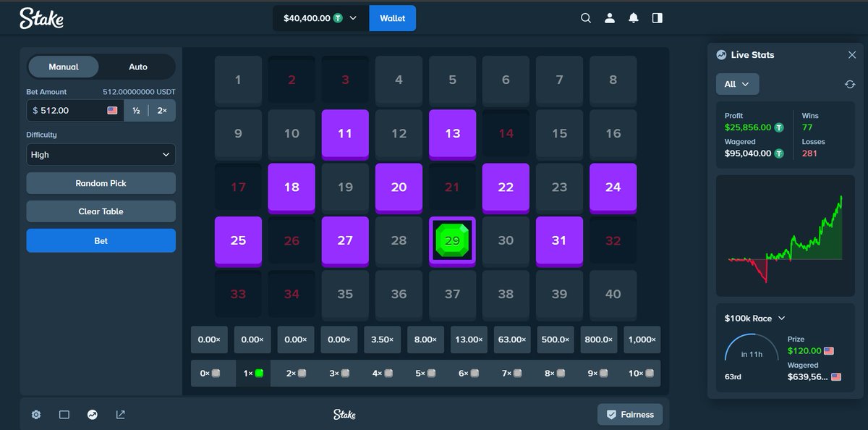868x430 pixels.
Task: Click the Wallet button
Action: click(x=393, y=18)
